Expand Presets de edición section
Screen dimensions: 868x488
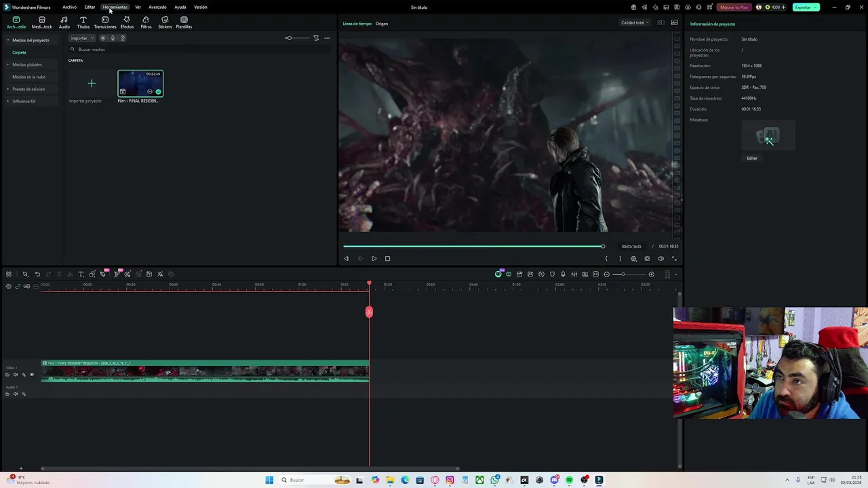(8, 89)
